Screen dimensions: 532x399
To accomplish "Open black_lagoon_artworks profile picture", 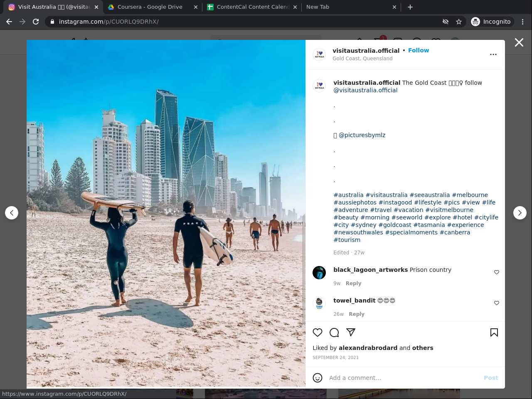I will 319,273.
